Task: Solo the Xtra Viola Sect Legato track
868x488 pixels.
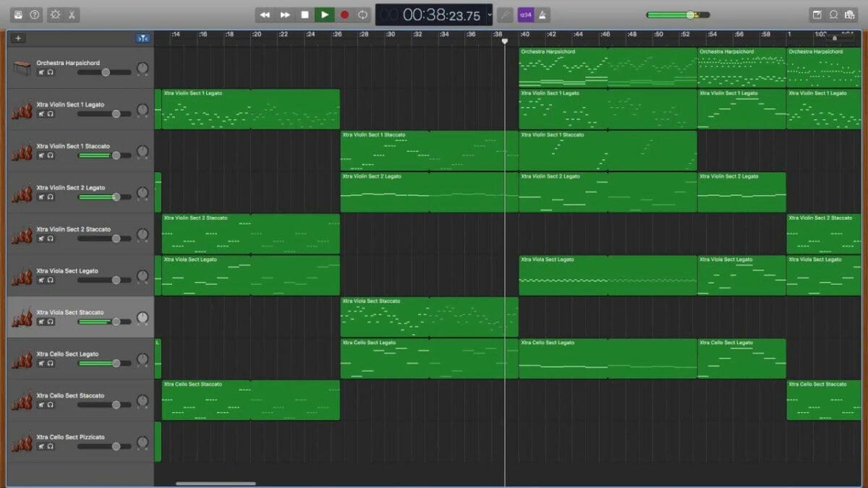Action: coord(51,281)
